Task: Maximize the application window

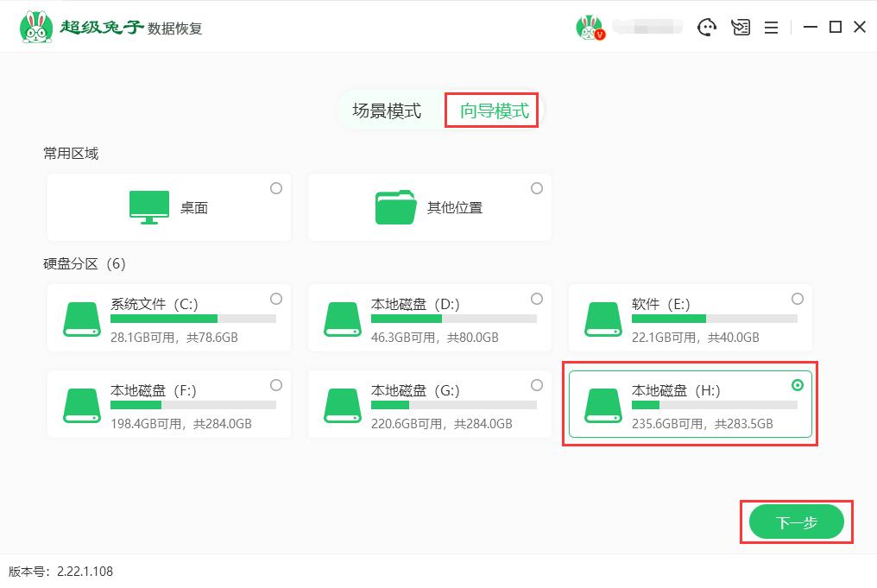Action: click(x=835, y=28)
